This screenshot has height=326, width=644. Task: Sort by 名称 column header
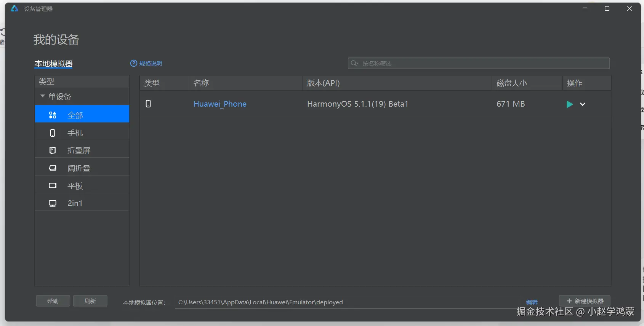click(x=245, y=83)
